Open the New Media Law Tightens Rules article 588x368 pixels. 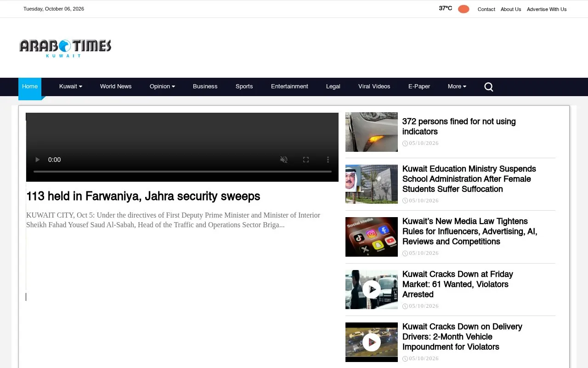469,231
